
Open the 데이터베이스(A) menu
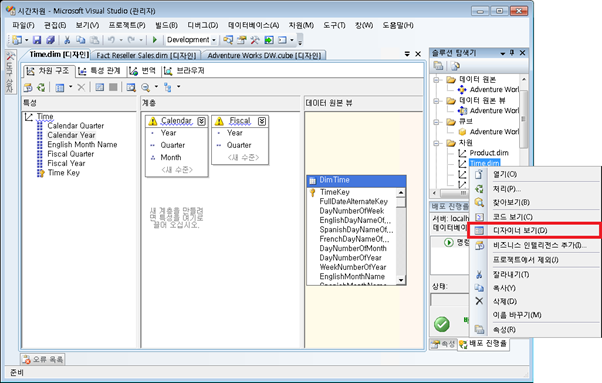click(x=253, y=25)
